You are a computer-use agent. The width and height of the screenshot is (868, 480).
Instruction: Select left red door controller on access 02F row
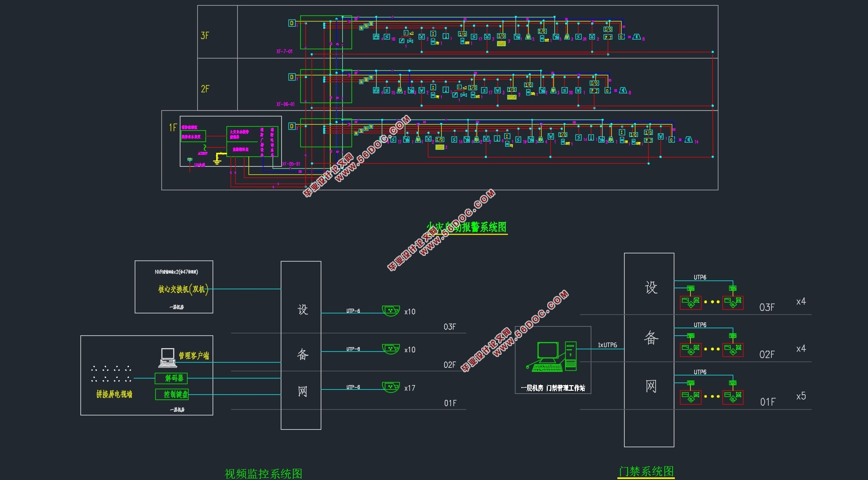pyautogui.click(x=690, y=350)
